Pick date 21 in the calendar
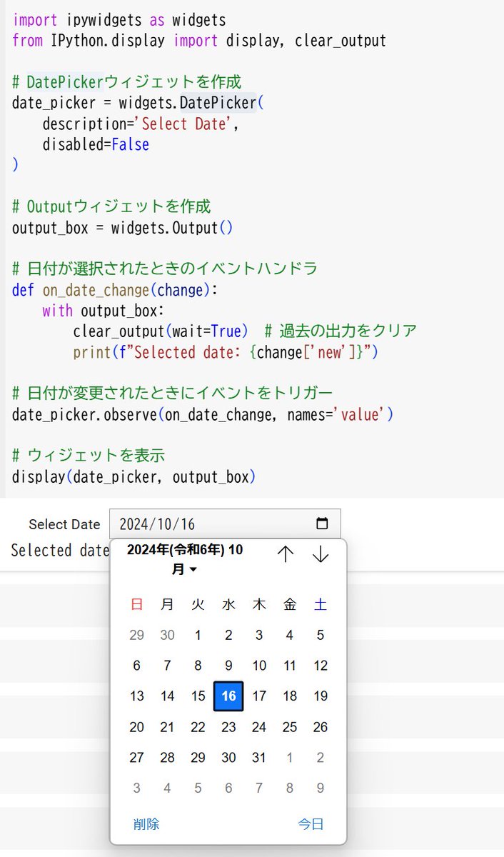The image size is (504, 857). (167, 727)
